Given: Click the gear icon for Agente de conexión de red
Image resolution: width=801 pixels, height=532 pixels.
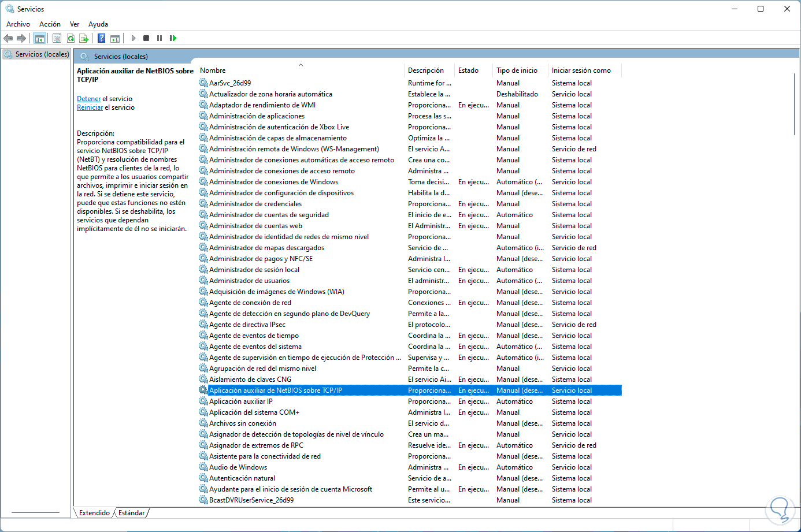Looking at the screenshot, I should [203, 303].
